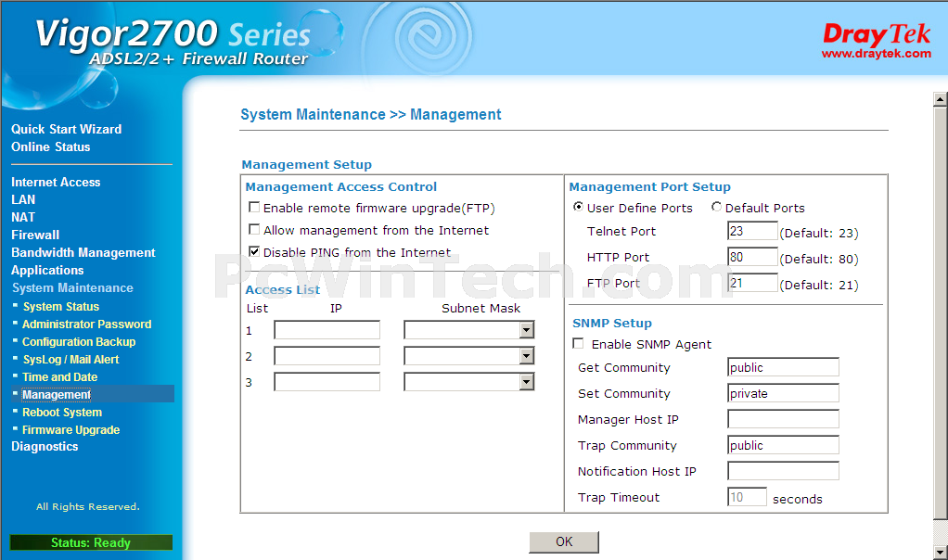Select the User Define Ports radio button

579,207
